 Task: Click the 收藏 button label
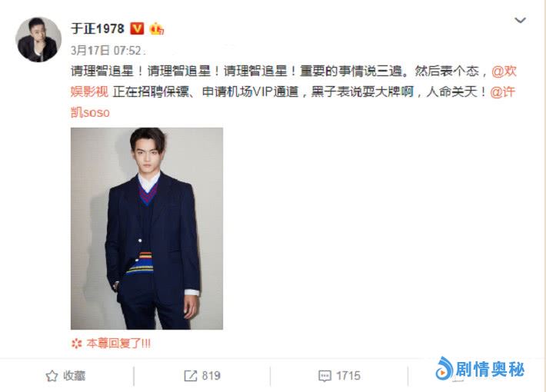tap(74, 376)
